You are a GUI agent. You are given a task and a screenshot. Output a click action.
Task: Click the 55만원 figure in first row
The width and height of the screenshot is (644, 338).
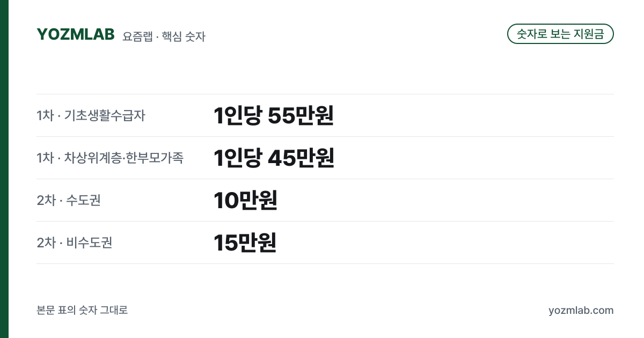click(x=301, y=115)
